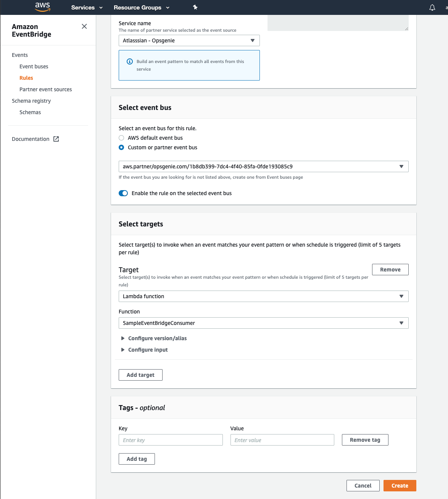Open Schemas in sidebar

pyautogui.click(x=30, y=112)
